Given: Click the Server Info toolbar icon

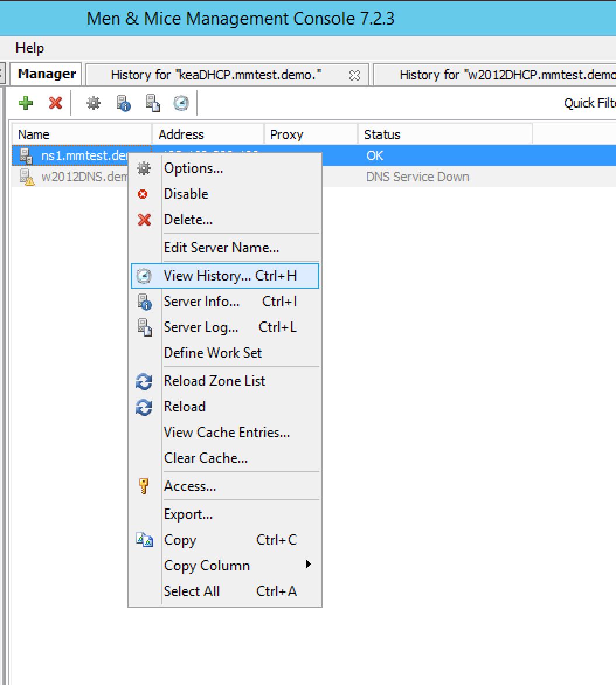Looking at the screenshot, I should (x=123, y=103).
